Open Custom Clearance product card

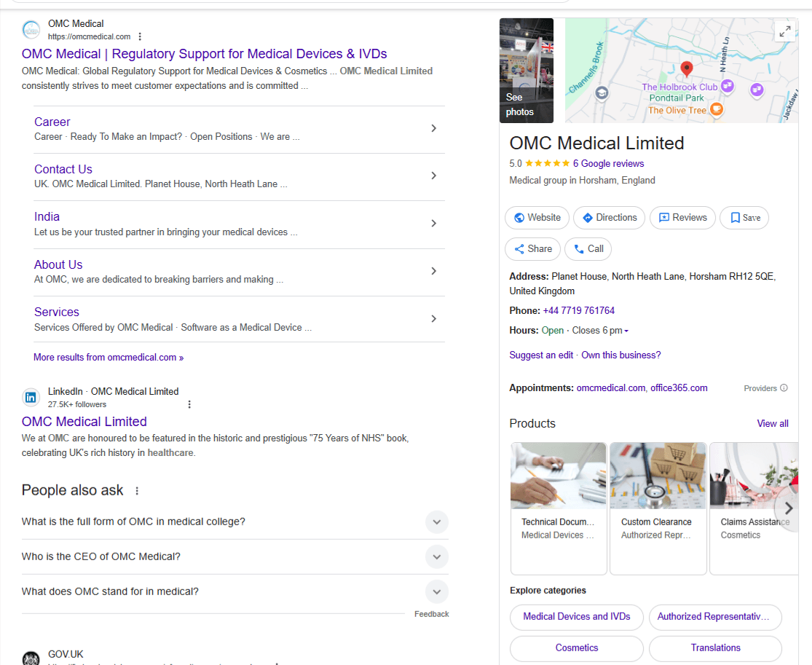coord(658,508)
